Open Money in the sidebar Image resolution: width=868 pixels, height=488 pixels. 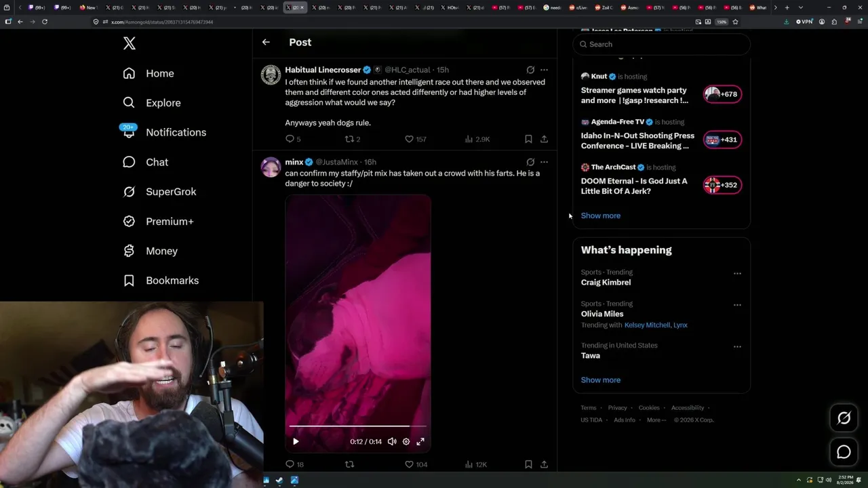(150, 251)
